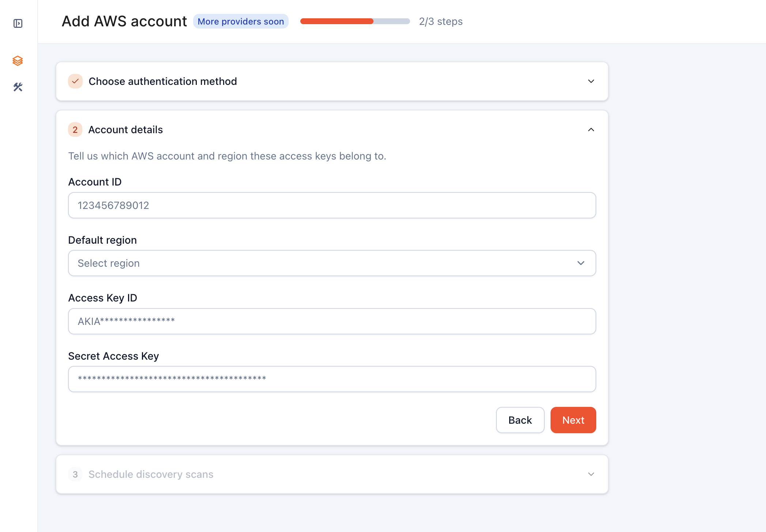Image resolution: width=766 pixels, height=532 pixels.
Task: Click the Secret Access Key label
Action: 114,356
